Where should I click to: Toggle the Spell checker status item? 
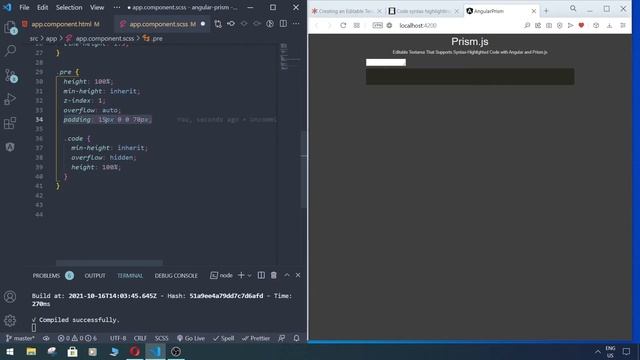[x=223, y=338]
